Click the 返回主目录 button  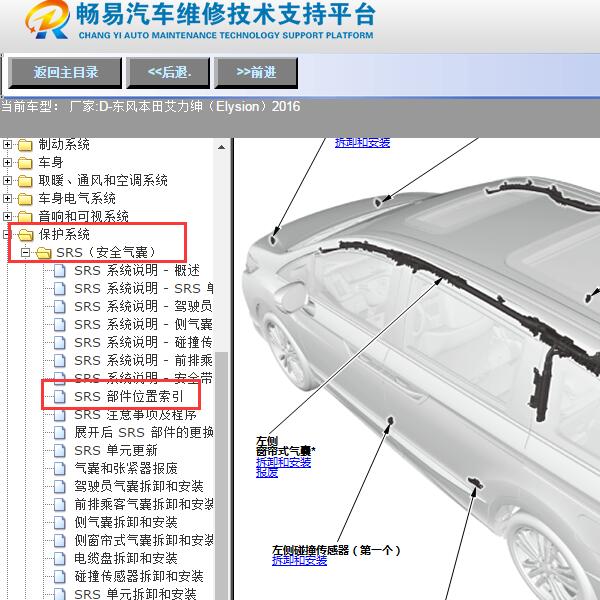click(x=65, y=73)
